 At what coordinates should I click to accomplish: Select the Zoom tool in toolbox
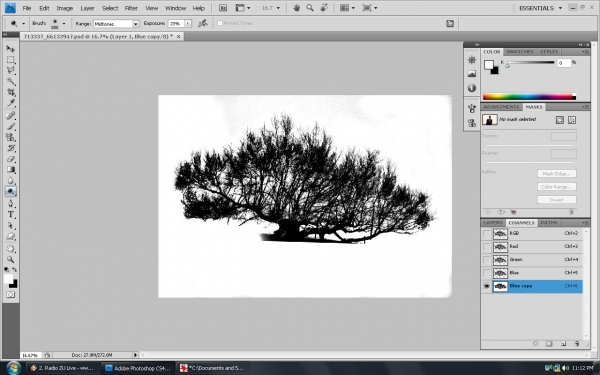[10, 259]
